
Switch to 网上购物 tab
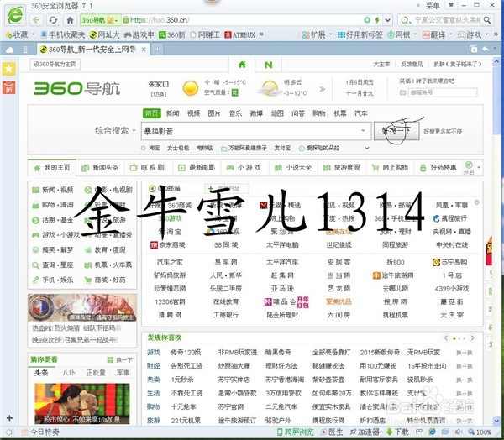click(390, 167)
